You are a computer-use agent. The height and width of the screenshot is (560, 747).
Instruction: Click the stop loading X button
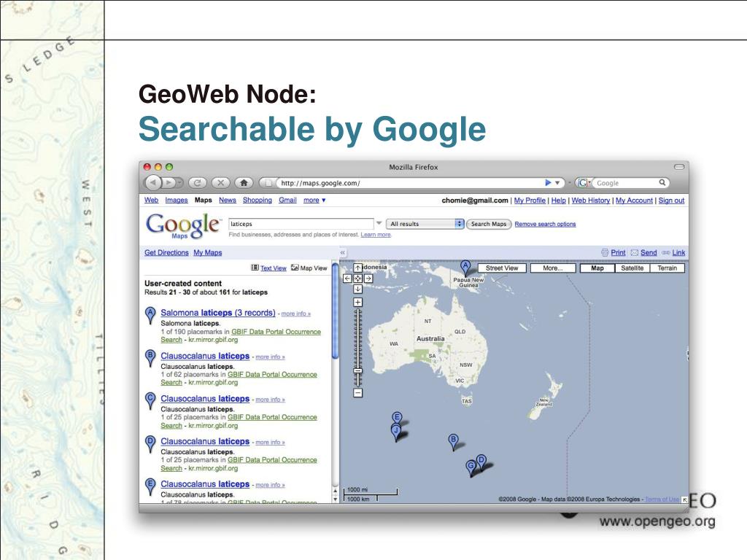[220, 182]
